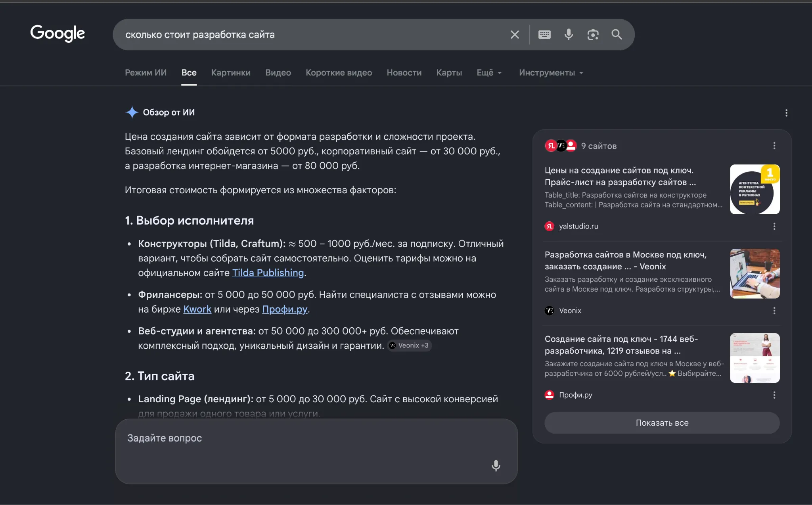Image resolution: width=812 pixels, height=505 pixels.
Task: Click Показать все button
Action: pyautogui.click(x=662, y=423)
